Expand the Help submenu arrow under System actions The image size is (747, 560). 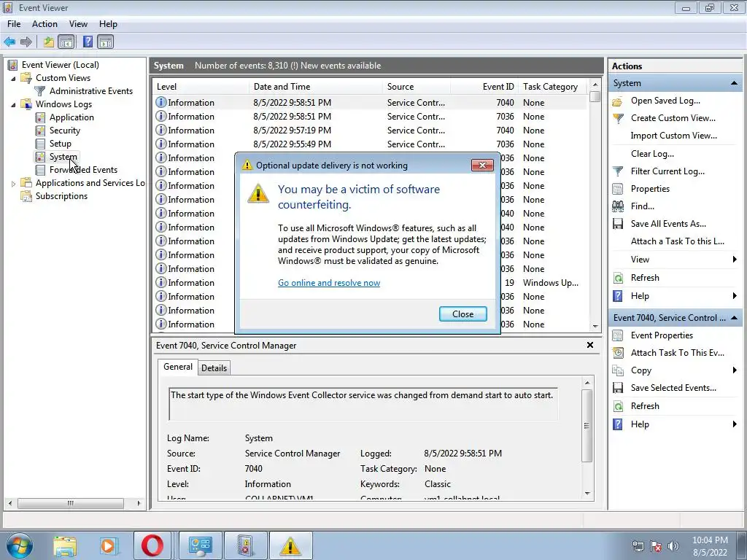click(735, 296)
